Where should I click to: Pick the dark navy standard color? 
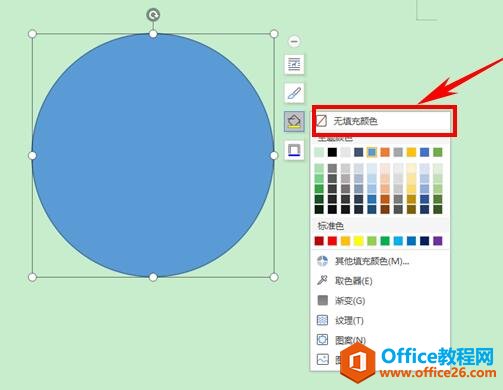click(425, 241)
